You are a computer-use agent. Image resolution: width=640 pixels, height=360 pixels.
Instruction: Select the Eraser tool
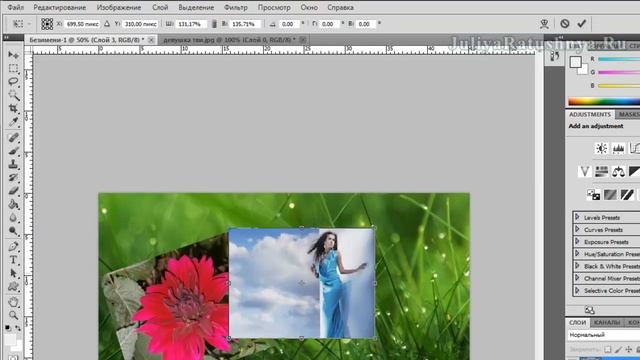[13, 191]
